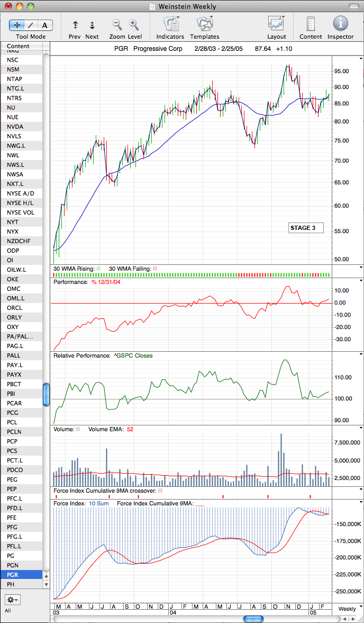Select PEP in the symbol list

click(22, 489)
